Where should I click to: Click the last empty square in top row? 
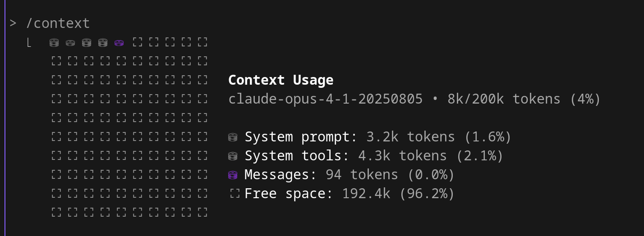[202, 42]
